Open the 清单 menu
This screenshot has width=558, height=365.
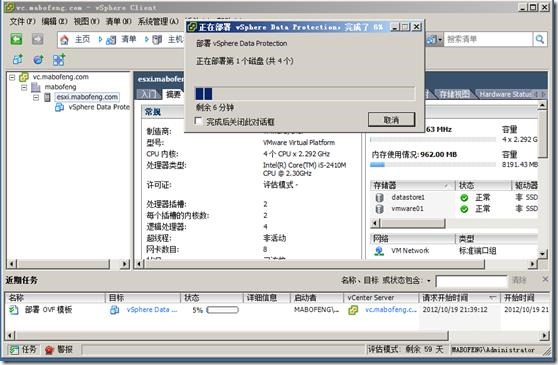pyautogui.click(x=119, y=21)
